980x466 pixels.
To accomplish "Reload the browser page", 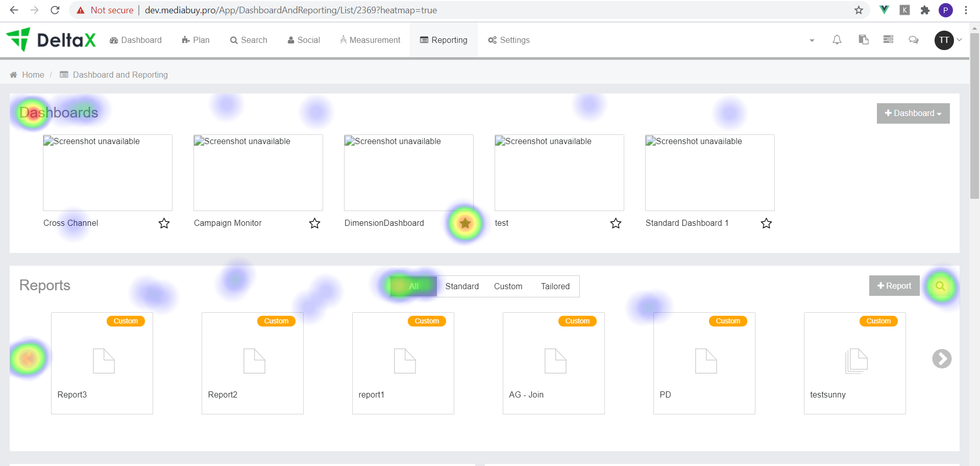I will (55, 10).
